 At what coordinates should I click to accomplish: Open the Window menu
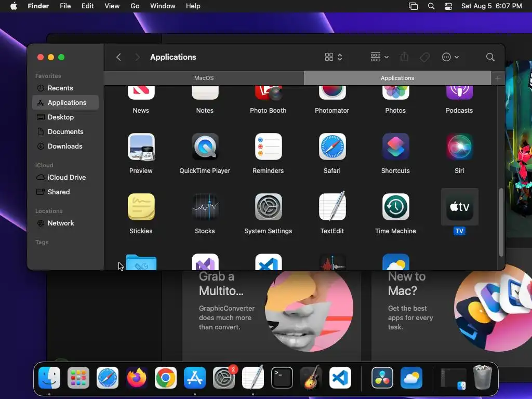click(163, 6)
